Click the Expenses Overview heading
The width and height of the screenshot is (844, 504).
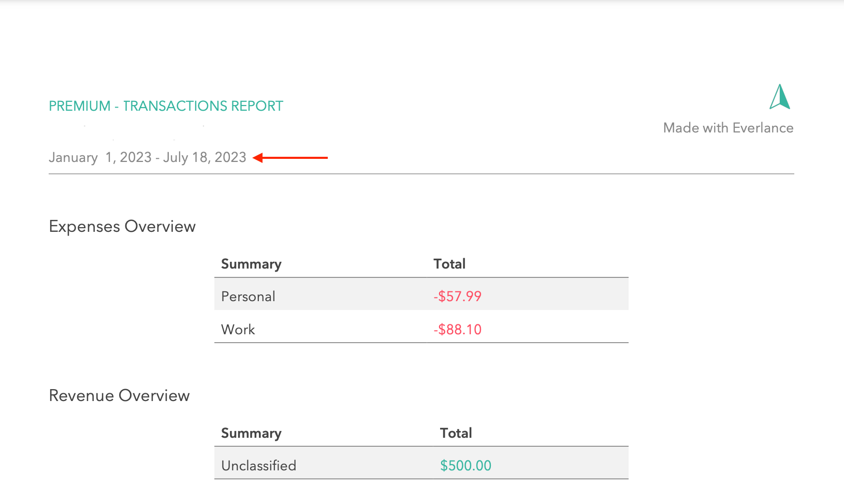coord(122,226)
